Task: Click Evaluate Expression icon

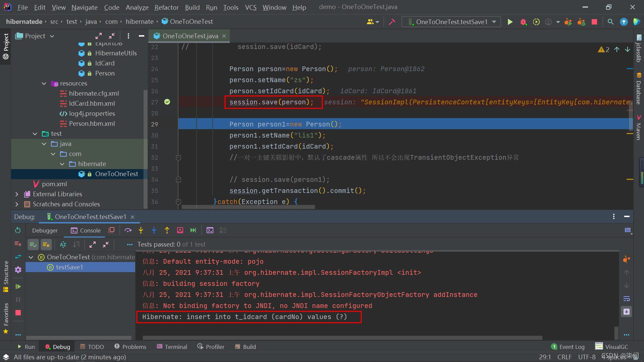Action: 210,230
